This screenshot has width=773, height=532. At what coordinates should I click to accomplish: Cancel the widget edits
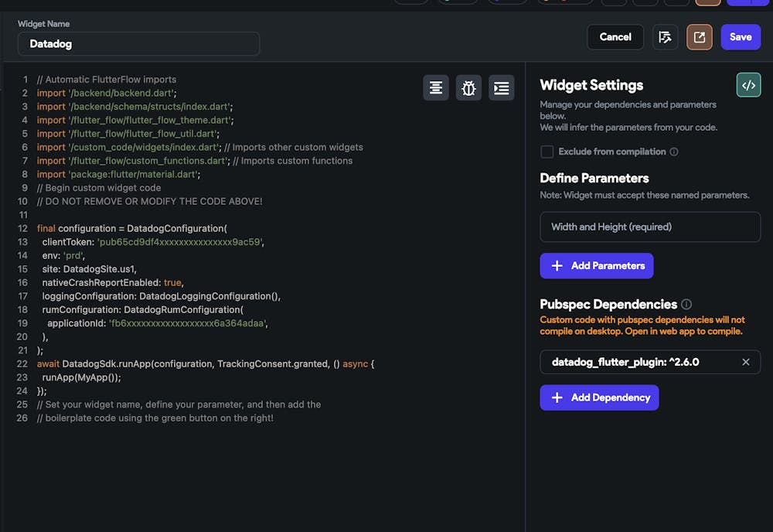coord(615,37)
